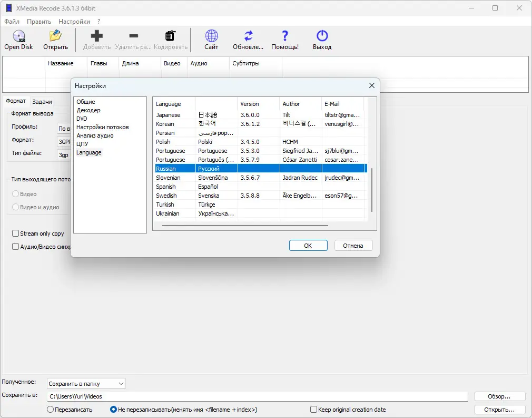Select Общие in settings list
The width and height of the screenshot is (532, 418).
[86, 102]
